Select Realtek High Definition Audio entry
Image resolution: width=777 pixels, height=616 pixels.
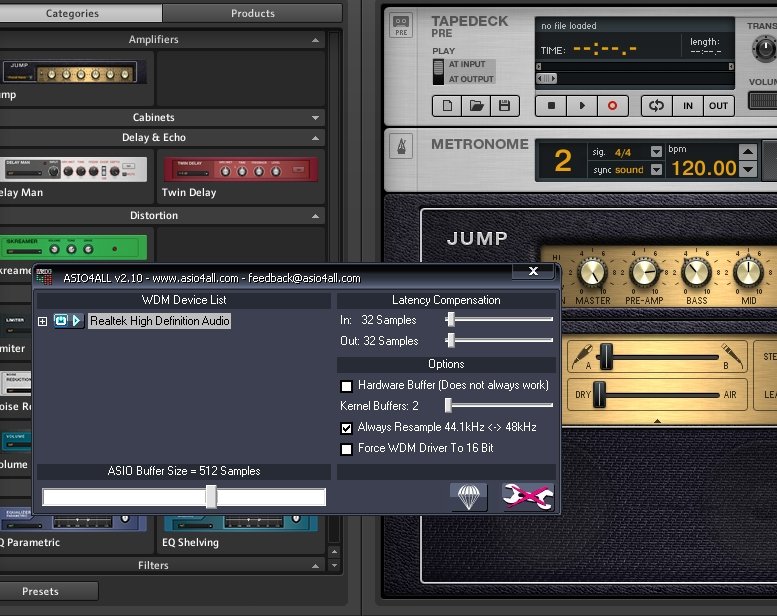tap(160, 321)
